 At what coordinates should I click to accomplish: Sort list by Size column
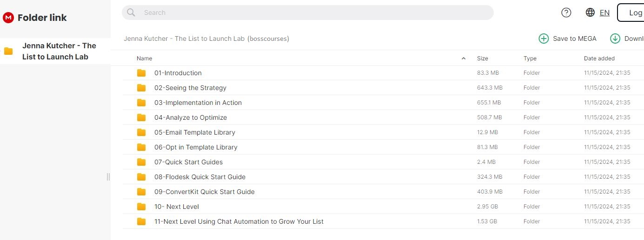click(x=483, y=58)
